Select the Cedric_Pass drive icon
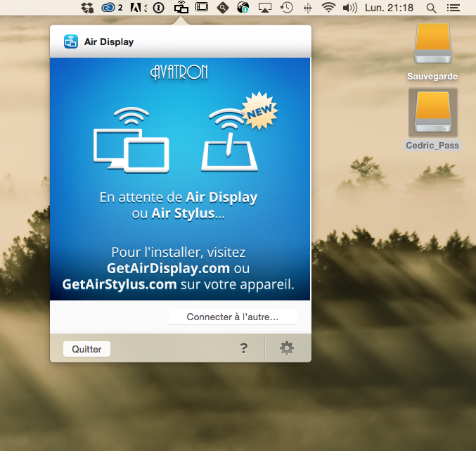 (433, 113)
